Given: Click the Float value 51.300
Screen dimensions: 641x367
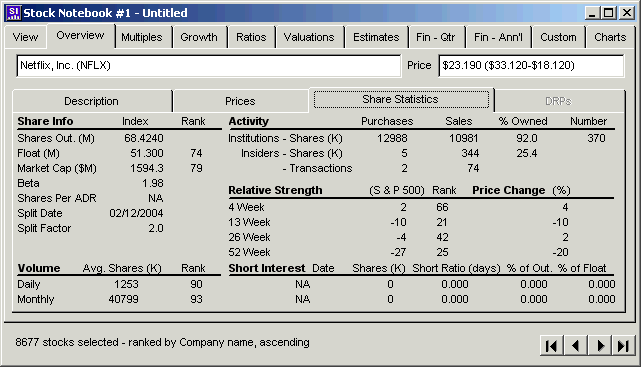Looking at the screenshot, I should [147, 154].
